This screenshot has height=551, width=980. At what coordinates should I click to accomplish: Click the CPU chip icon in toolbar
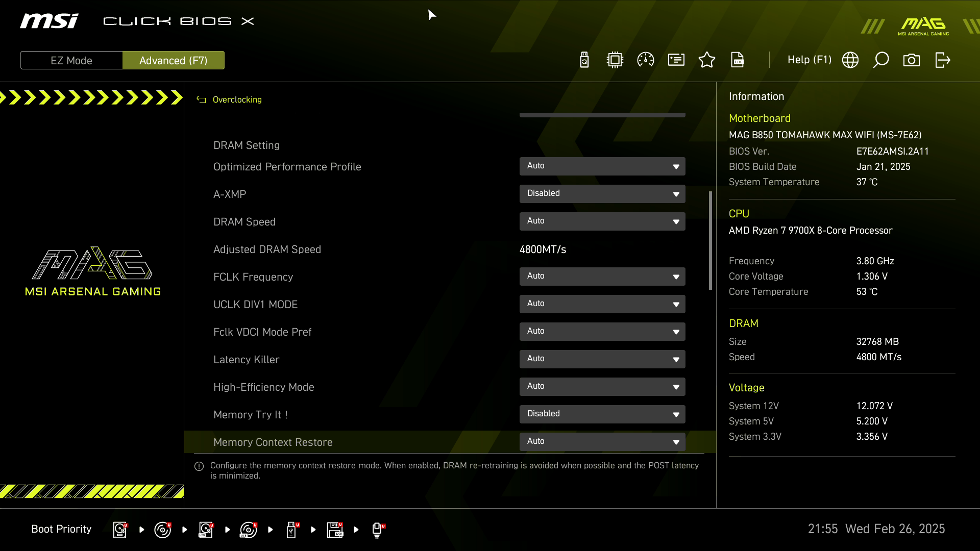615,60
